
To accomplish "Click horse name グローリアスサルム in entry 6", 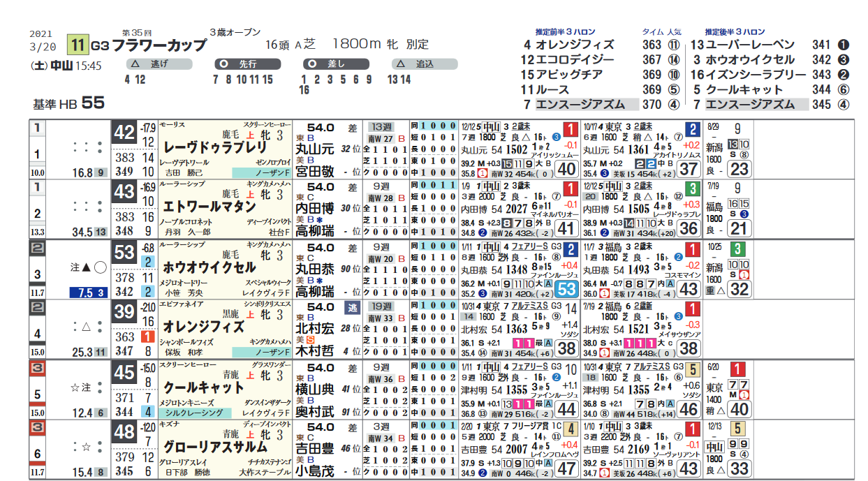I will tap(214, 447).
